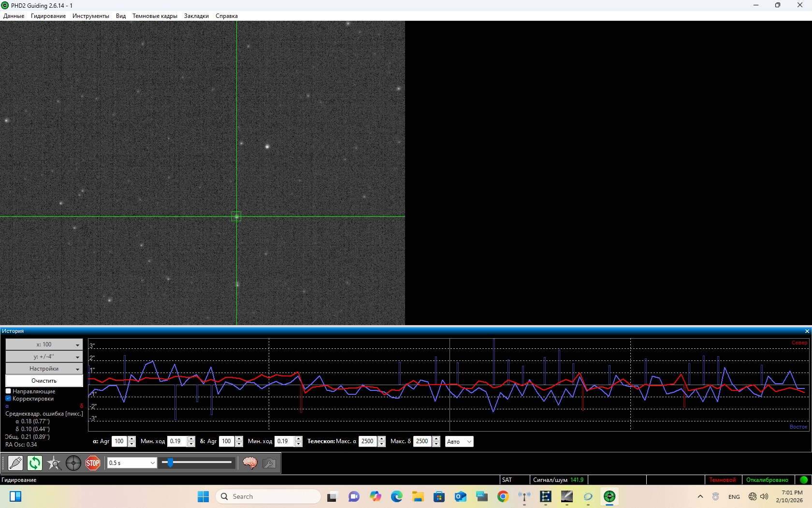Screen dimensions: 812x508
Task: Click the green loop exposures icon
Action: click(35, 463)
